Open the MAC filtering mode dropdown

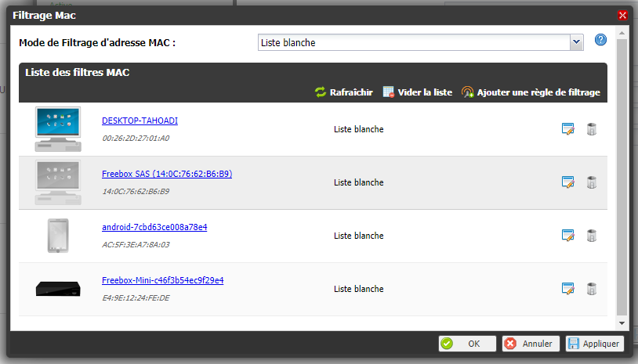pos(421,42)
